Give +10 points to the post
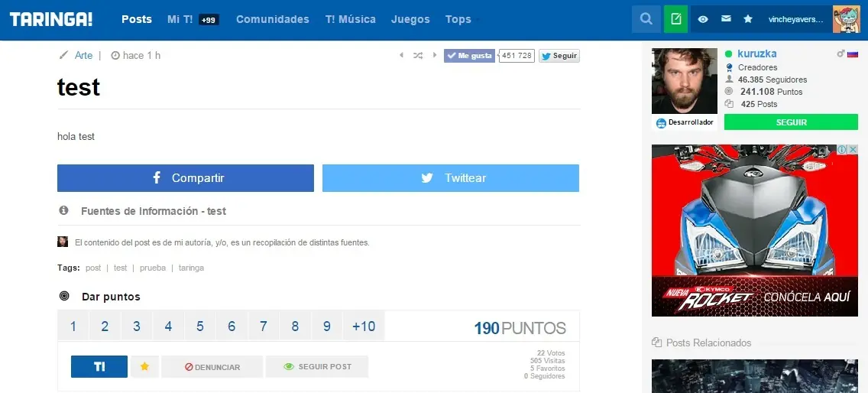Image resolution: width=868 pixels, height=393 pixels. tap(364, 326)
